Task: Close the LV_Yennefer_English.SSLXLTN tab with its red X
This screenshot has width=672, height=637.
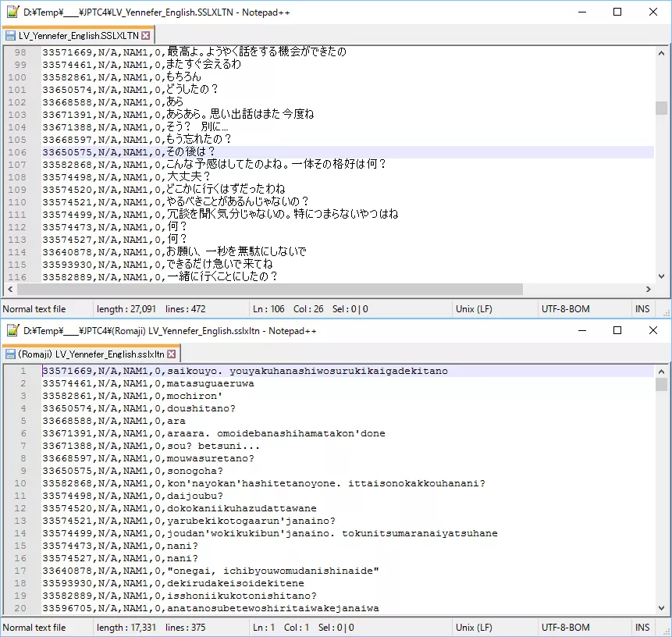Action: [x=146, y=35]
